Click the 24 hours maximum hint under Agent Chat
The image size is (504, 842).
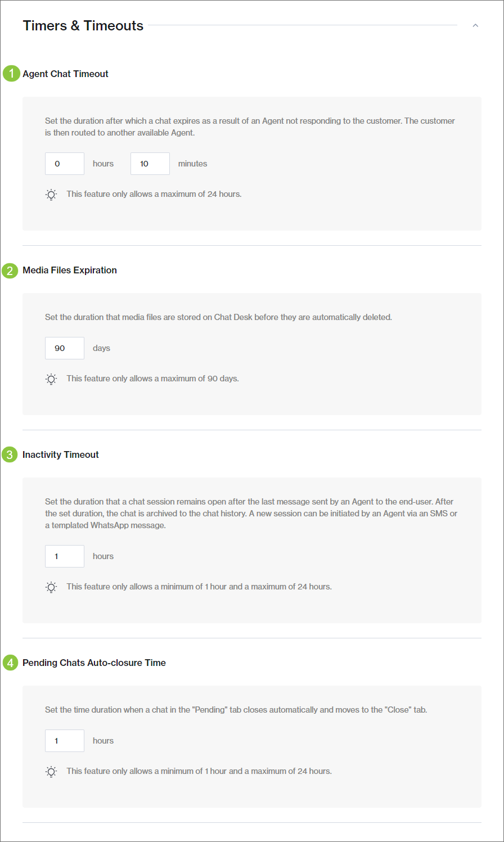tap(154, 194)
